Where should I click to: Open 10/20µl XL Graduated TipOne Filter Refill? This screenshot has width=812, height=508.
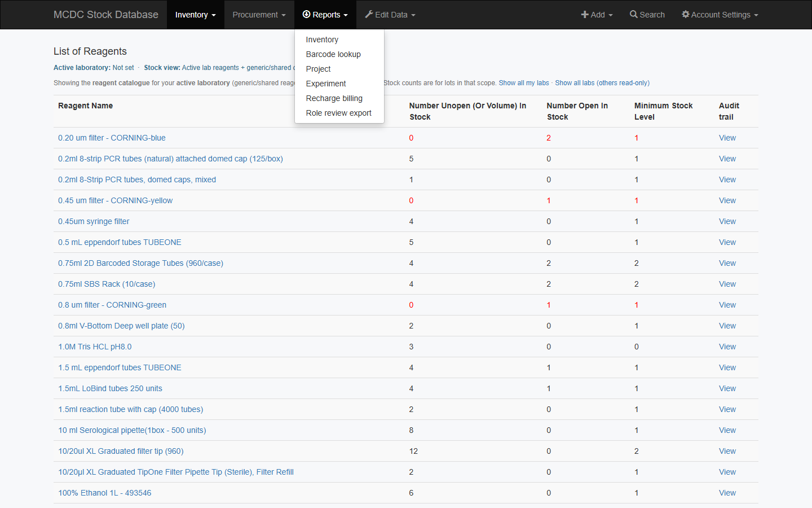[x=176, y=472]
